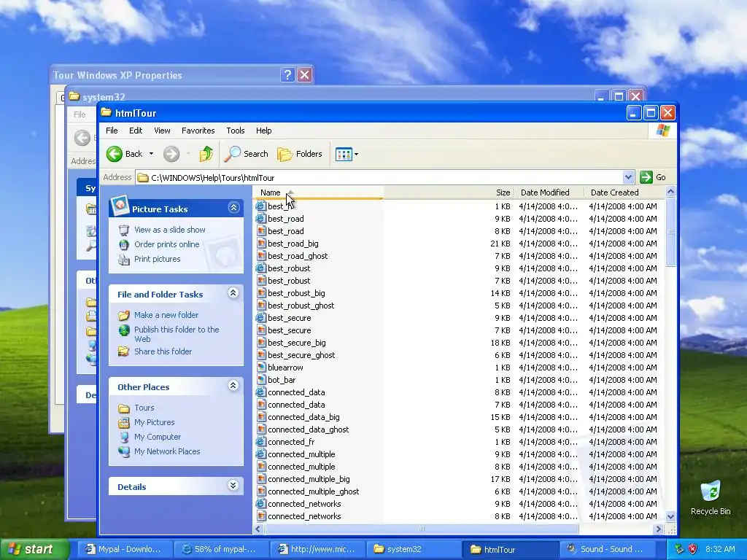Viewport: 747px width, 560px height.
Task: Click Make a new folder
Action: point(166,315)
